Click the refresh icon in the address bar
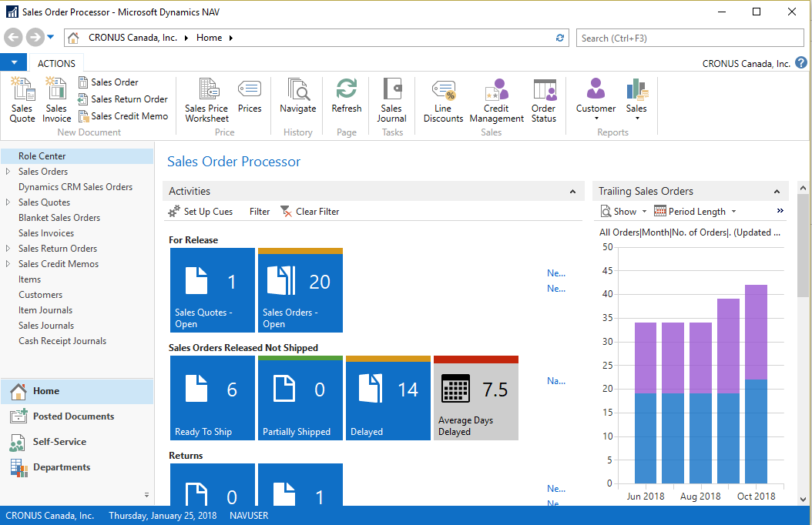The image size is (812, 525). click(560, 38)
